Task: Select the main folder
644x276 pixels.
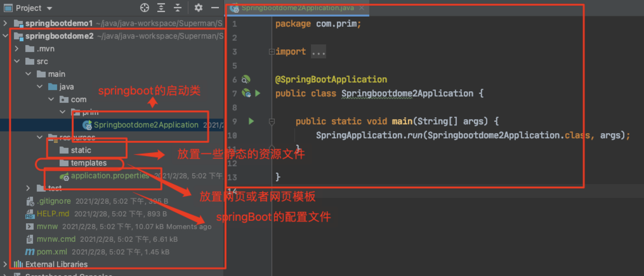Action: pyautogui.click(x=56, y=74)
